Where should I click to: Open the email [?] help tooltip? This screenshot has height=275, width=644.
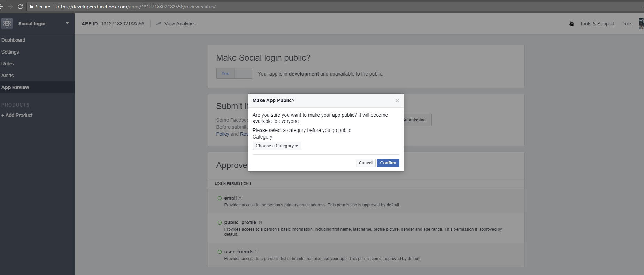[240, 198]
